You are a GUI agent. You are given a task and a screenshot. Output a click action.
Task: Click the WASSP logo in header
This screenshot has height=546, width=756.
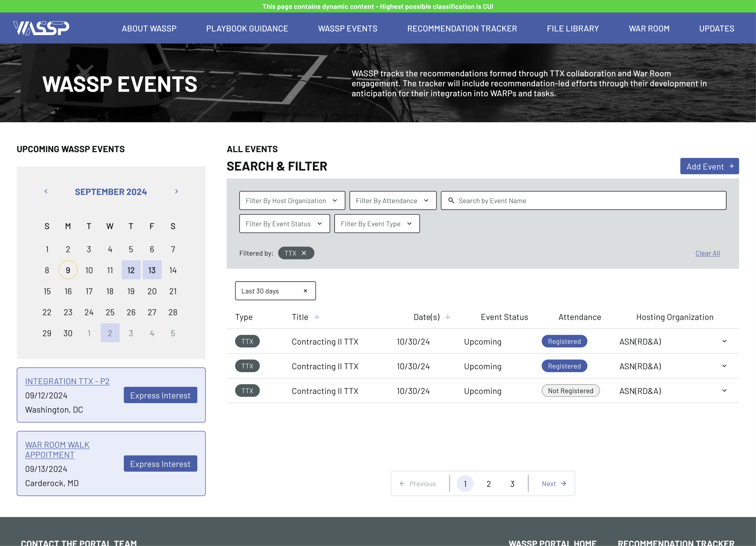coord(41,28)
